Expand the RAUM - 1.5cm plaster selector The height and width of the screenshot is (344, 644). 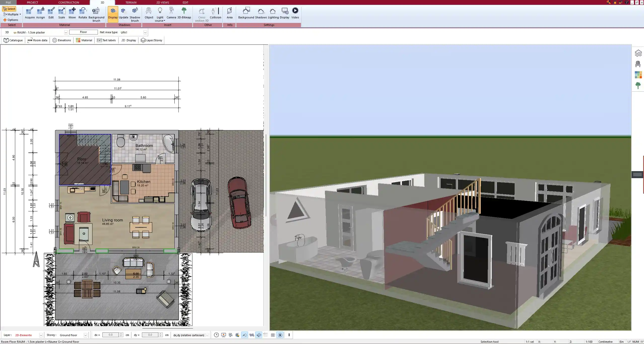tap(66, 32)
